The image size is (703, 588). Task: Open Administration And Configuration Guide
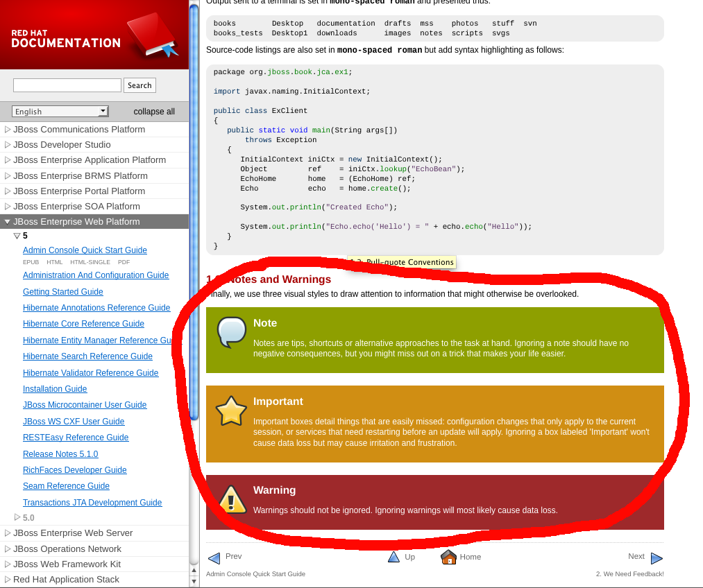coord(96,275)
